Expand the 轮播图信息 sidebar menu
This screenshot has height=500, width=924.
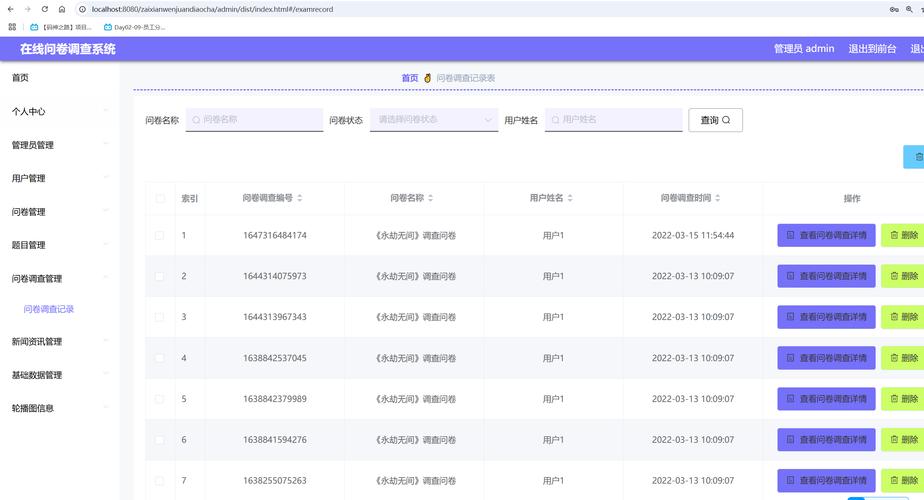point(59,408)
